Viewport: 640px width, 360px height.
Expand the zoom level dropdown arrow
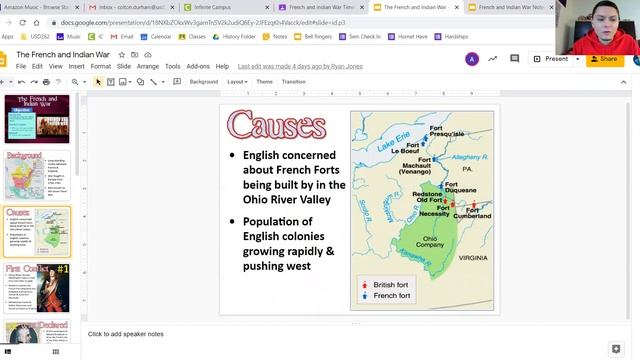coord(84,82)
